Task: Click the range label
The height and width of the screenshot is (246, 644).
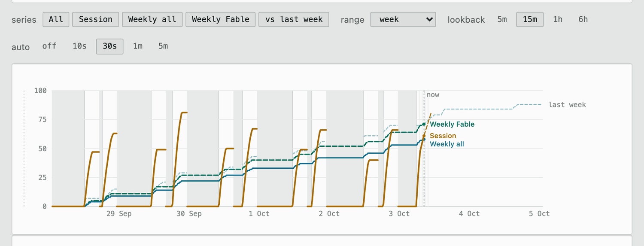Action: tap(352, 20)
